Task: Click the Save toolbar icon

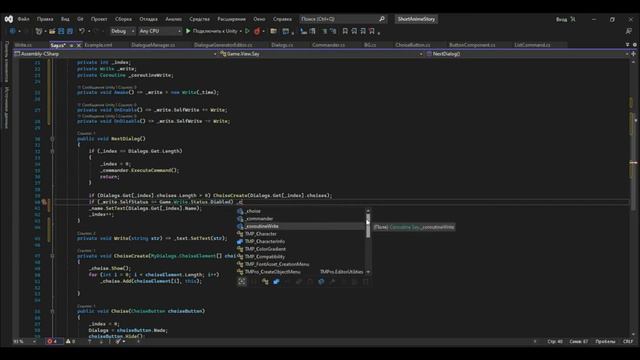Action: tap(61, 31)
